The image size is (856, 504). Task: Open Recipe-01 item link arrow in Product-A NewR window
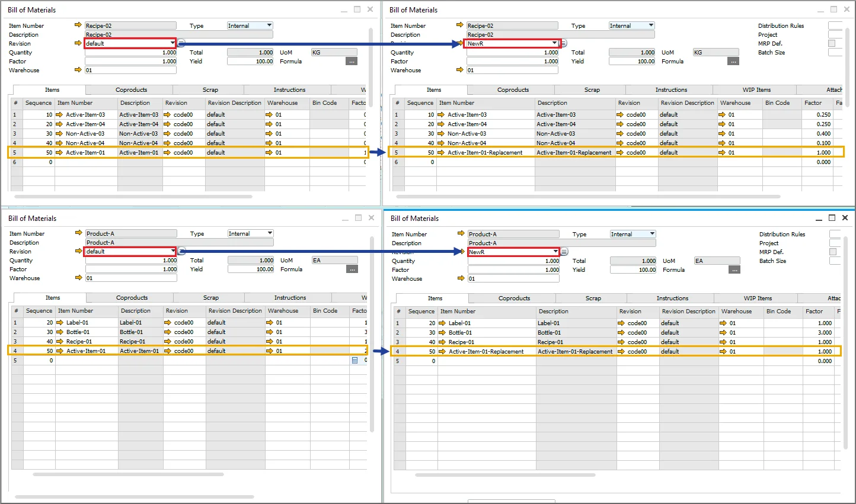[x=442, y=342]
